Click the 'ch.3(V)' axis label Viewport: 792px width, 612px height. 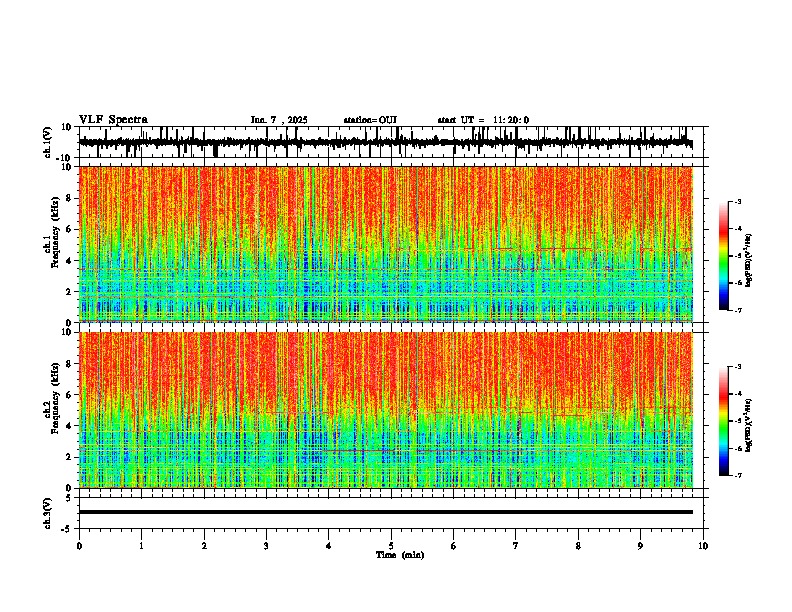coord(48,513)
